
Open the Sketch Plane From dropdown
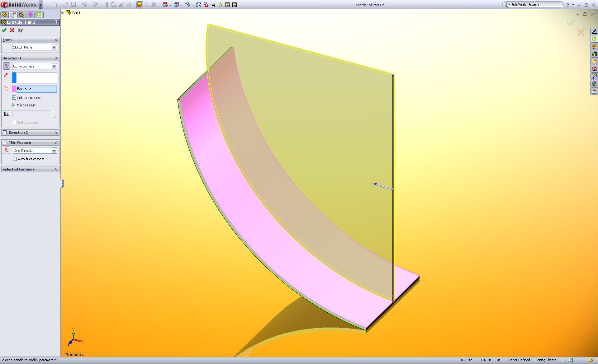click(54, 47)
